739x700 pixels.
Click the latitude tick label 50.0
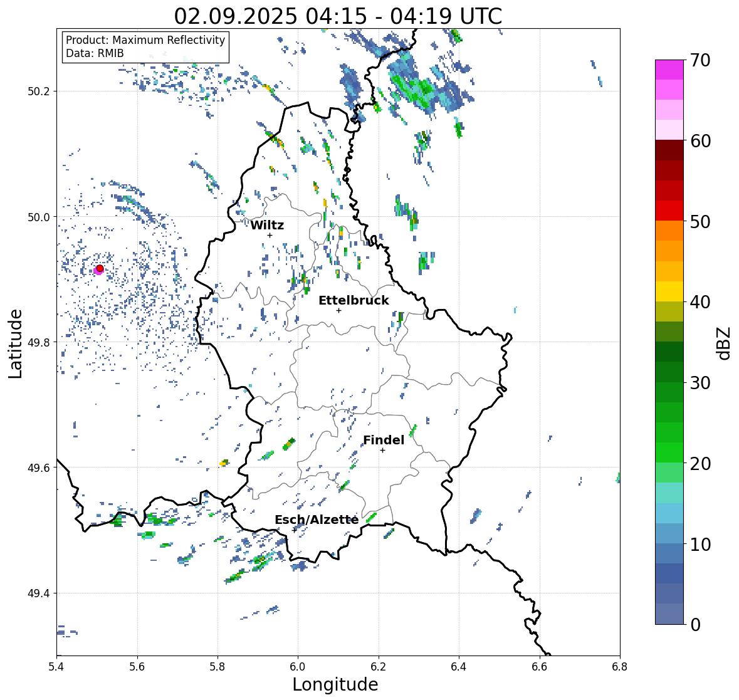(39, 217)
